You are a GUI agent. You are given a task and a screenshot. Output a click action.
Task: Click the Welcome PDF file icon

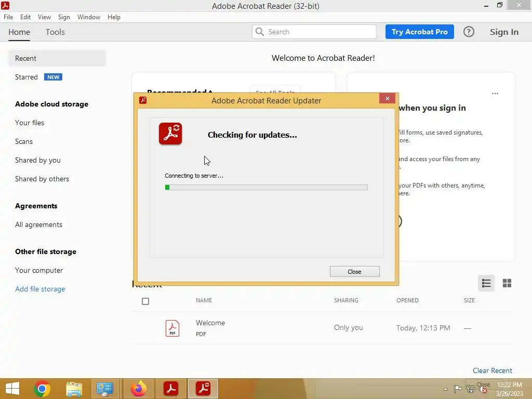point(172,328)
